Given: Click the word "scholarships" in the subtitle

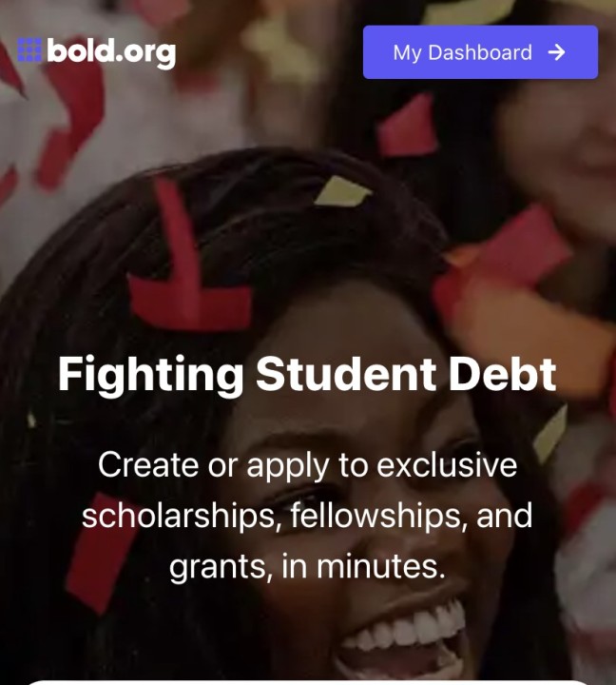Looking at the screenshot, I should [x=182, y=516].
